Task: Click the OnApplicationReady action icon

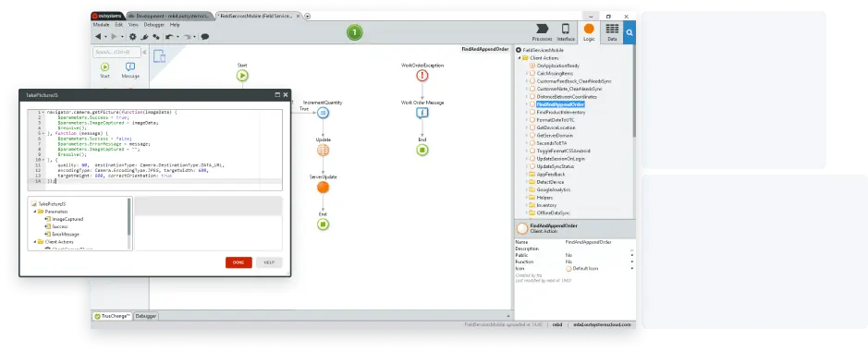Action: [x=533, y=66]
